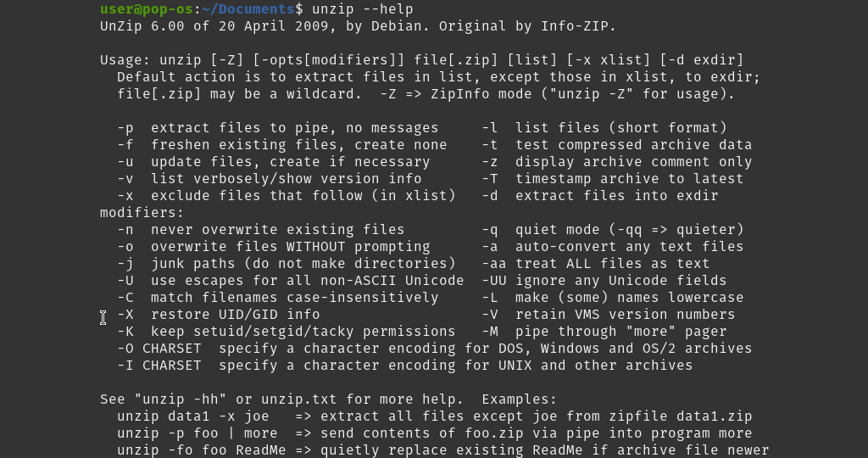This screenshot has height=458, width=868.
Task: Click the '-p' extract to pipe option
Action: click(x=278, y=128)
